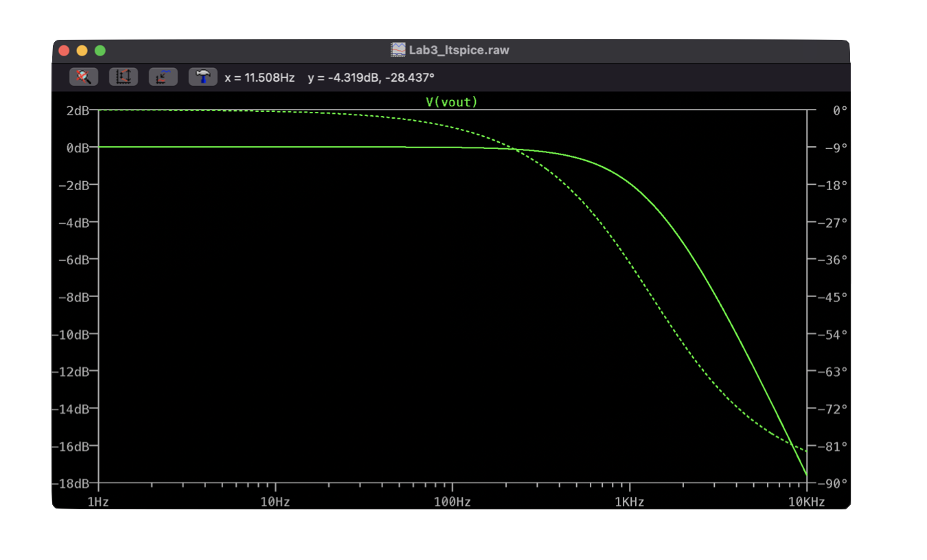The width and height of the screenshot is (927, 560).
Task: Click the 100Hz frequency axis label
Action: tap(453, 502)
